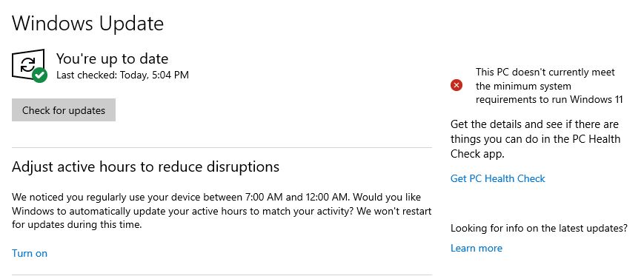Image resolution: width=644 pixels, height=276 pixels.
Task: Click the red X error icon
Action: 457,85
